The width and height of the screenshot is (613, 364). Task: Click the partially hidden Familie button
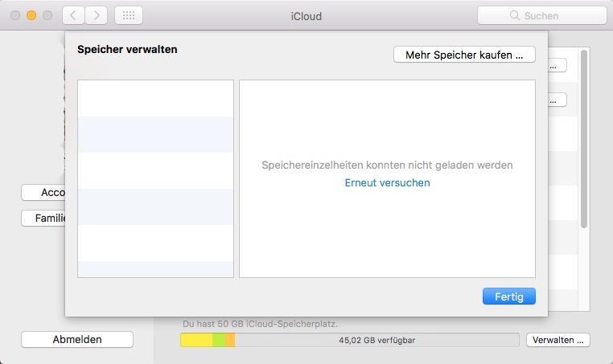43,218
